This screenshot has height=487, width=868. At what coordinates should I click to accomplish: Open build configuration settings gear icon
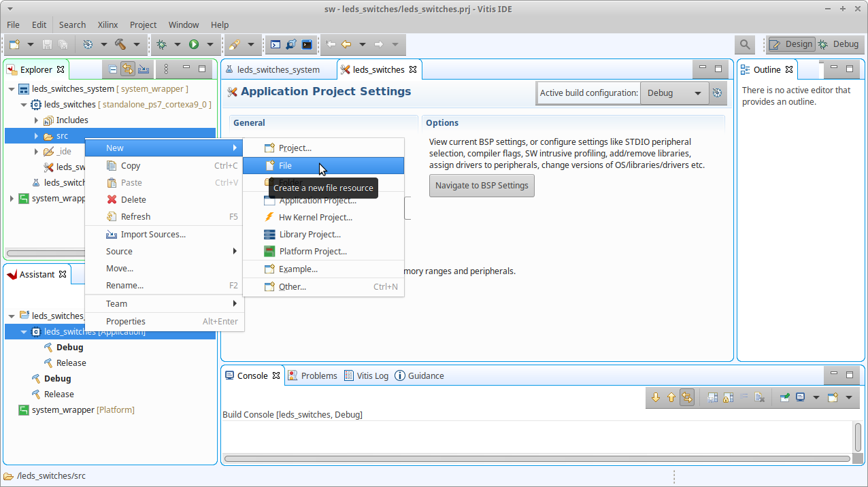(x=717, y=93)
